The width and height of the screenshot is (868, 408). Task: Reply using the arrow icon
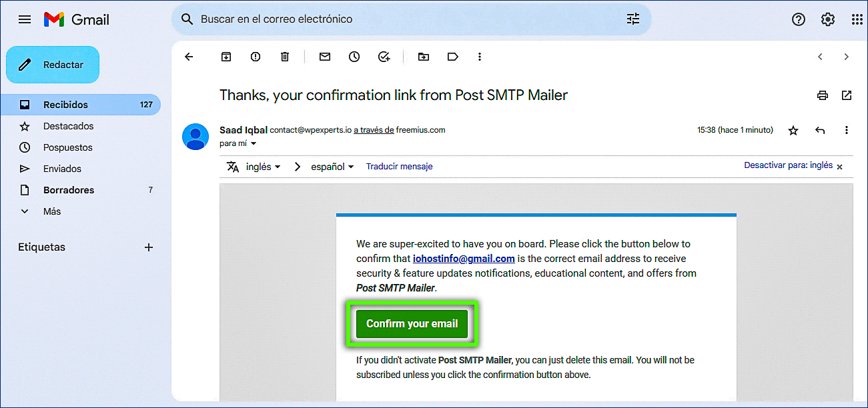coord(820,131)
